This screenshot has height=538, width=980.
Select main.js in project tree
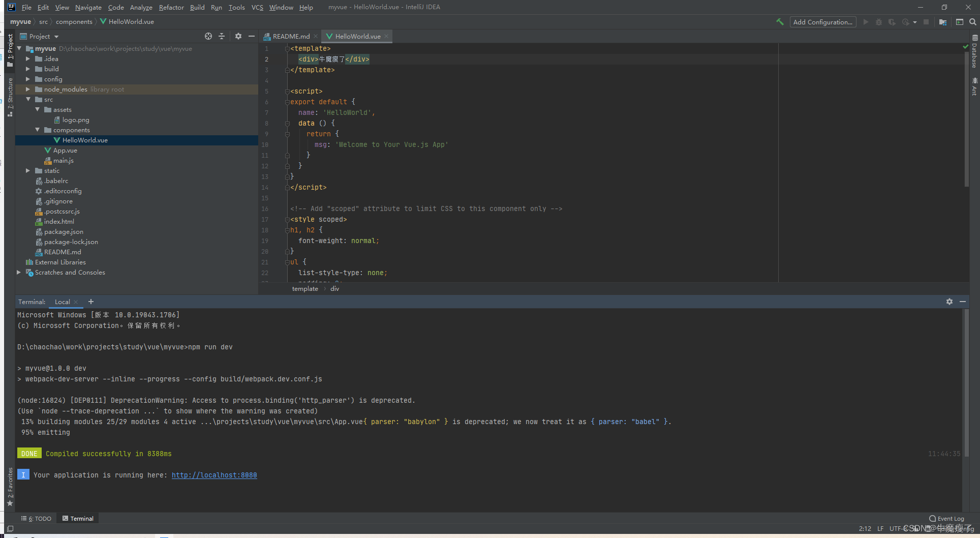click(x=64, y=161)
